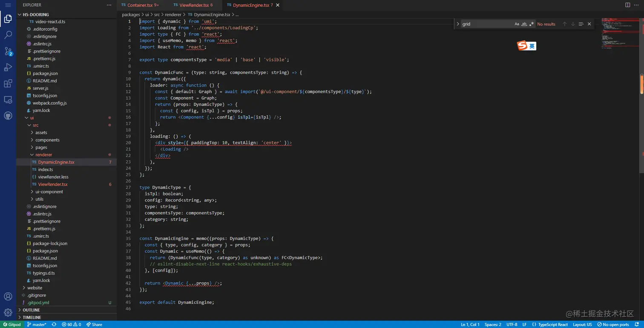Open editor more actions ellipsis
This screenshot has width=644, height=328.
click(637, 5)
